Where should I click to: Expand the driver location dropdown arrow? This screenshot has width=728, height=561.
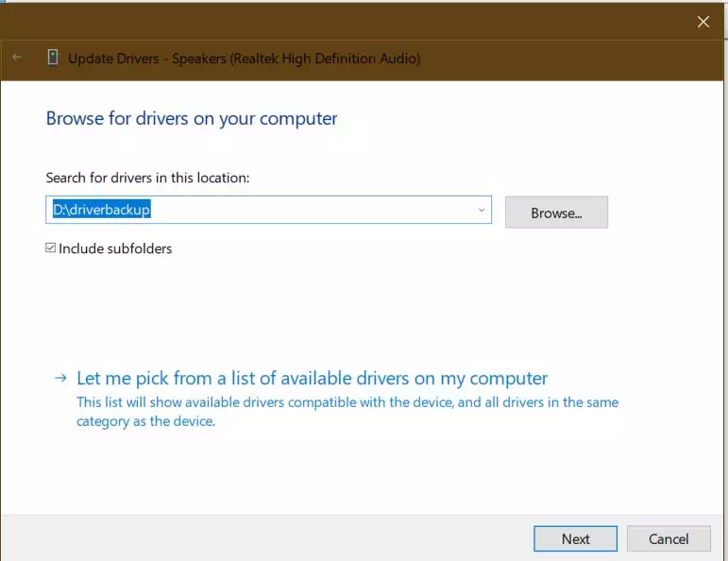[x=481, y=210]
